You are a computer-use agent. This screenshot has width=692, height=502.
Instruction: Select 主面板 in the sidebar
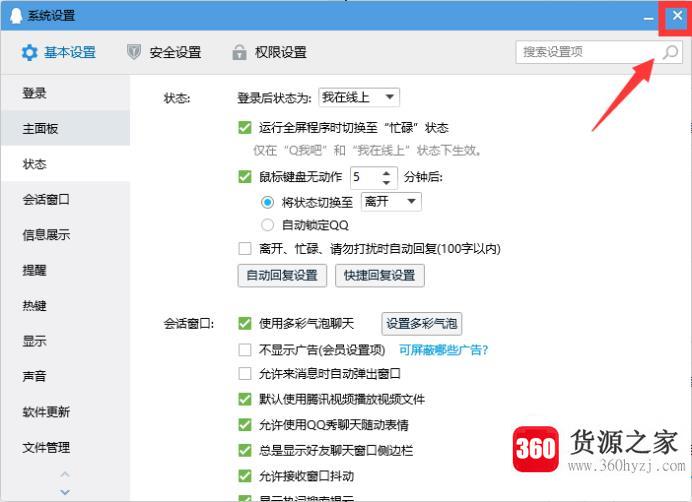pyautogui.click(x=65, y=128)
